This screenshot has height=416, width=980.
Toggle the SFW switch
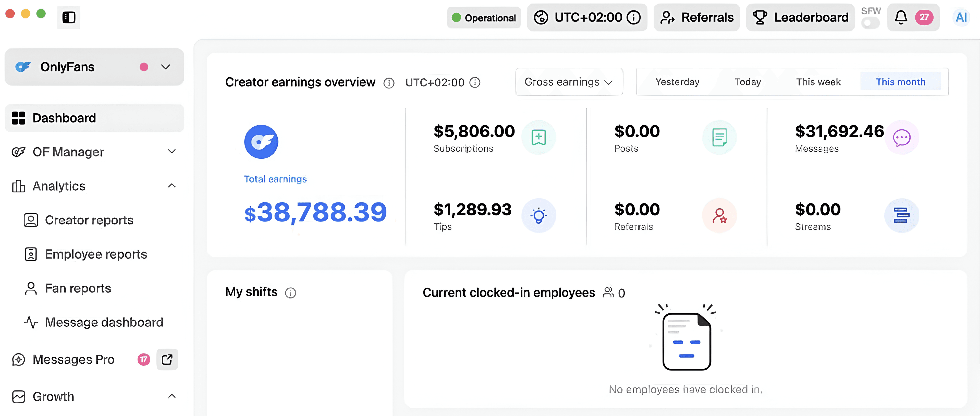pyautogui.click(x=870, y=23)
